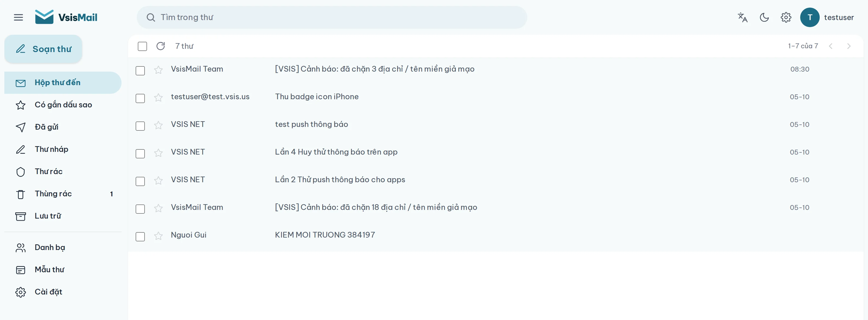Select checkbox for testuser@test.vsis.us email
The image size is (868, 320).
tap(140, 98)
